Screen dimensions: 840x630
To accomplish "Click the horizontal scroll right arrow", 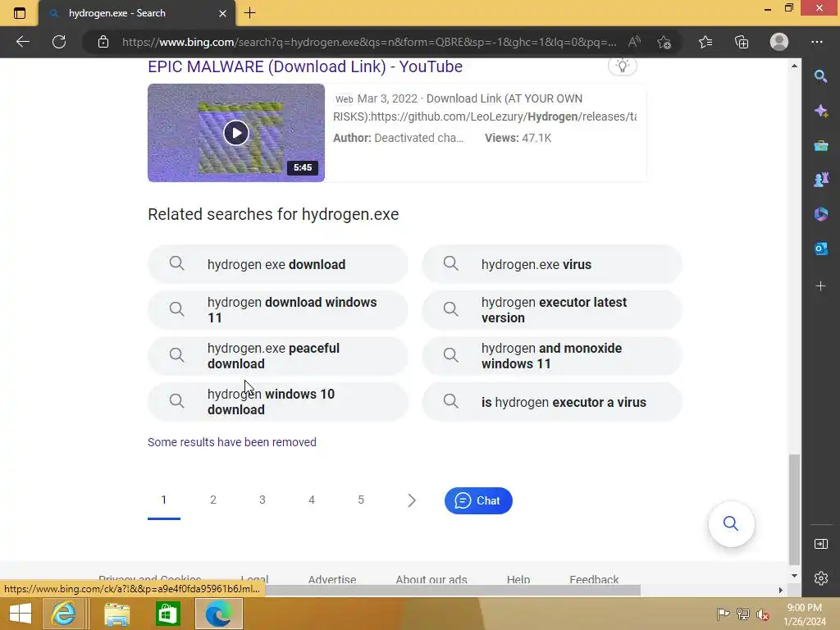I will click(x=781, y=591).
